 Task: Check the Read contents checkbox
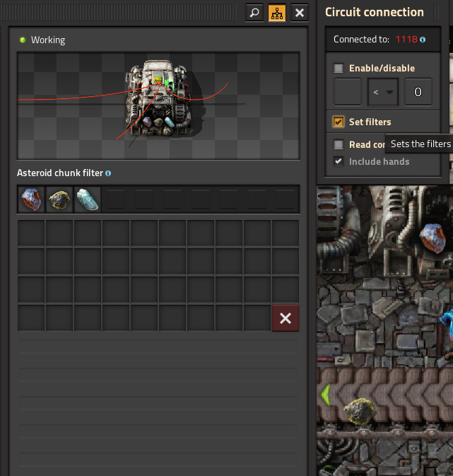click(339, 144)
